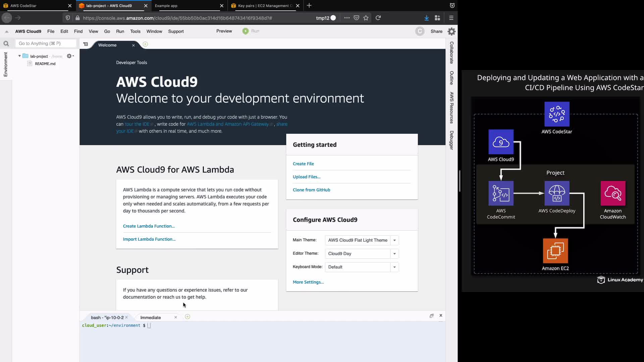Open the Collaborate side panel
This screenshot has height=362, width=644.
pyautogui.click(x=451, y=53)
